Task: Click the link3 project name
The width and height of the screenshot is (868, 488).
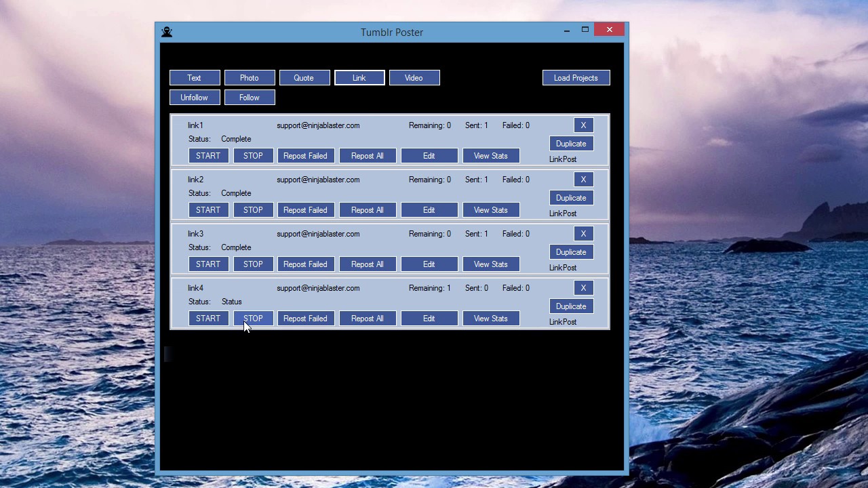Action: 195,234
